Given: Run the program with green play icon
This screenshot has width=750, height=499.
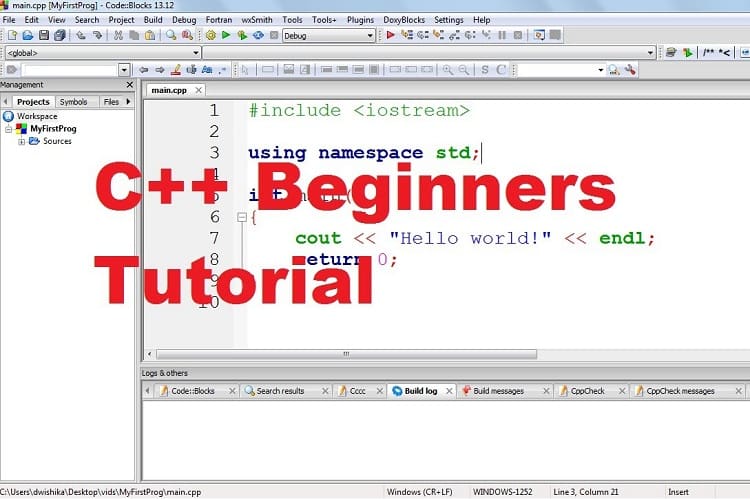Looking at the screenshot, I should (226, 35).
